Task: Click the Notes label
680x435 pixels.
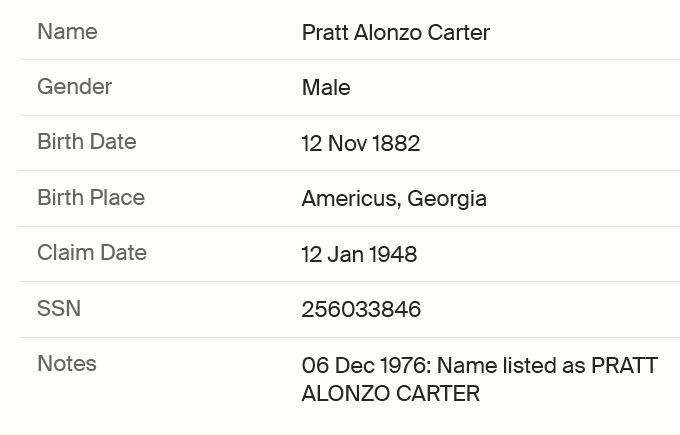Action: click(x=67, y=363)
